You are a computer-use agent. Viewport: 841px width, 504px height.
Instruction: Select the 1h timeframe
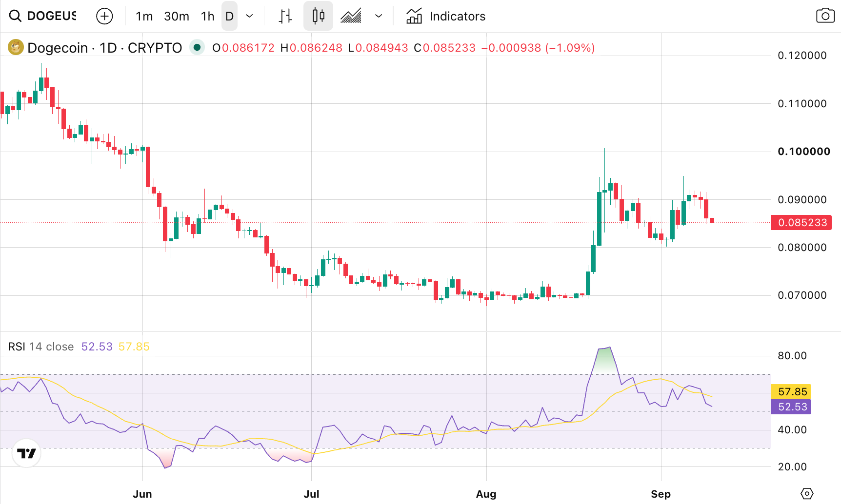[x=207, y=16]
